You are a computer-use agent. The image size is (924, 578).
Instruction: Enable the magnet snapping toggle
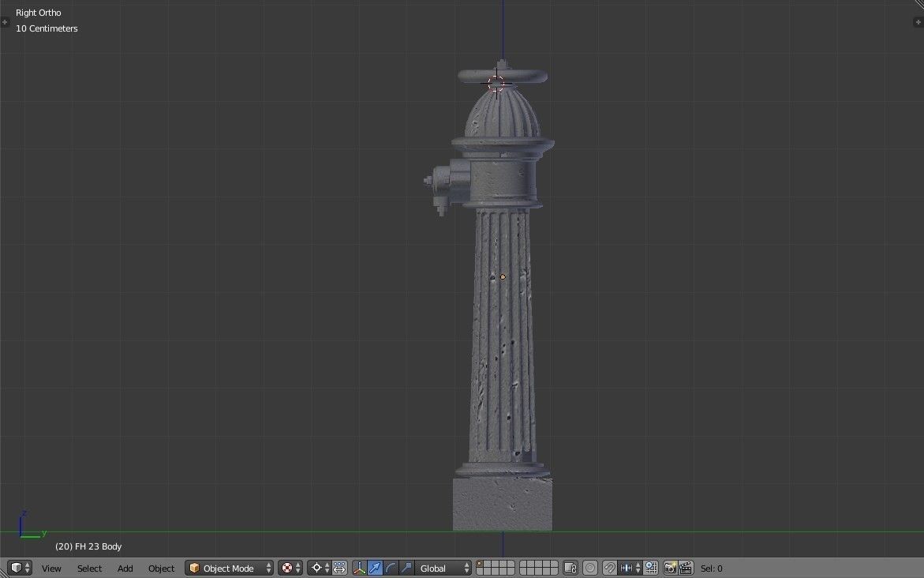tap(608, 568)
